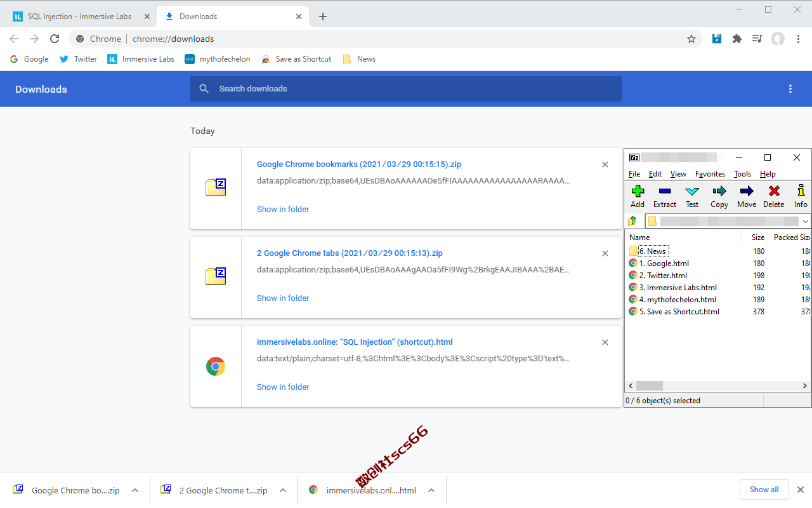Focus the Search downloads field
812x508 pixels.
pos(406,89)
